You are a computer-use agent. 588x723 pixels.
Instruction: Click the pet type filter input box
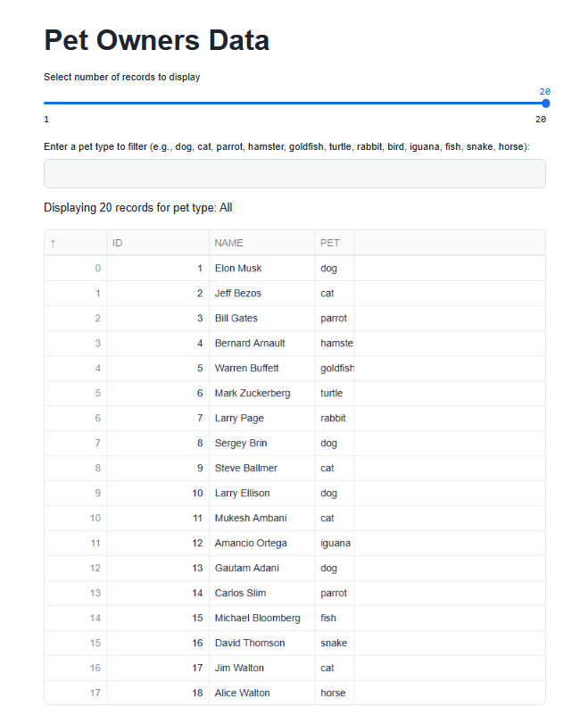click(294, 173)
